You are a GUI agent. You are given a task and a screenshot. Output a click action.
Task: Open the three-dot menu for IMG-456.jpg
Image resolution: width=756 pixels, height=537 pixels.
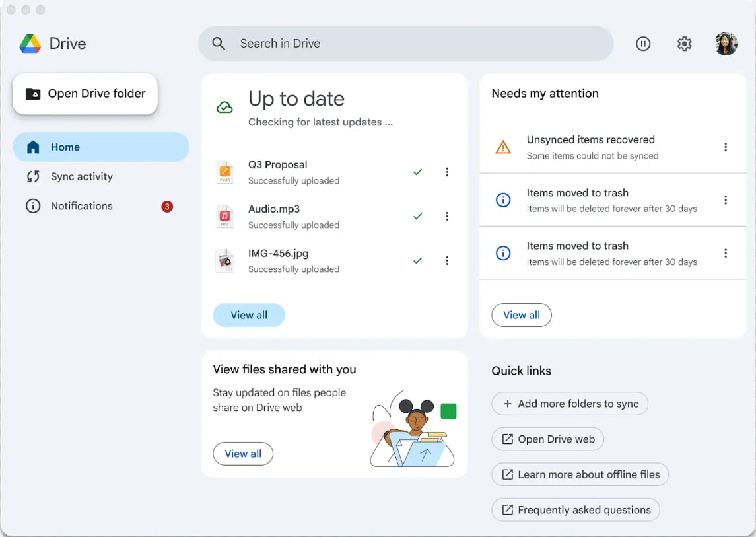click(447, 260)
